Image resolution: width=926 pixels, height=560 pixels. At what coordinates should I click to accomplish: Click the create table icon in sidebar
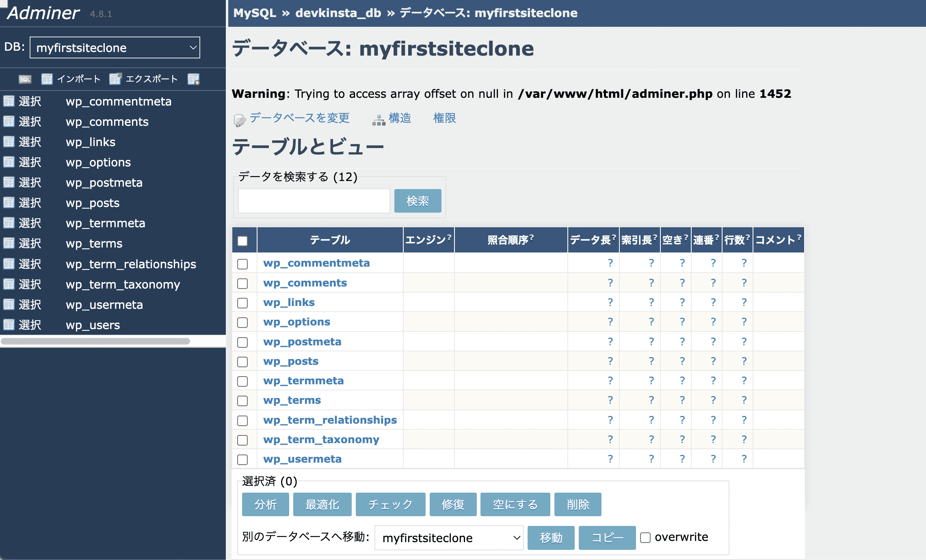coord(194,79)
